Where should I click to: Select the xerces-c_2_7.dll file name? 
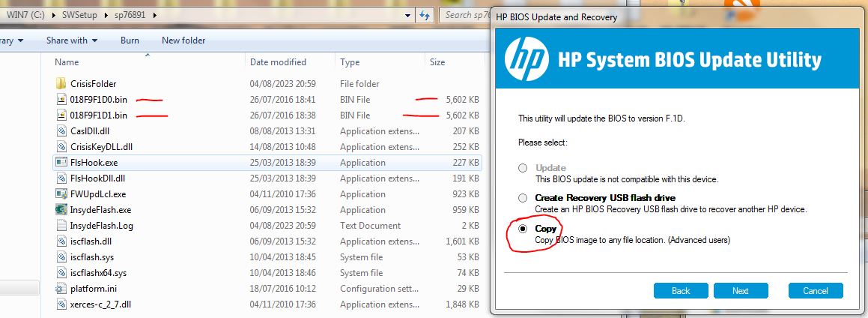tap(100, 304)
